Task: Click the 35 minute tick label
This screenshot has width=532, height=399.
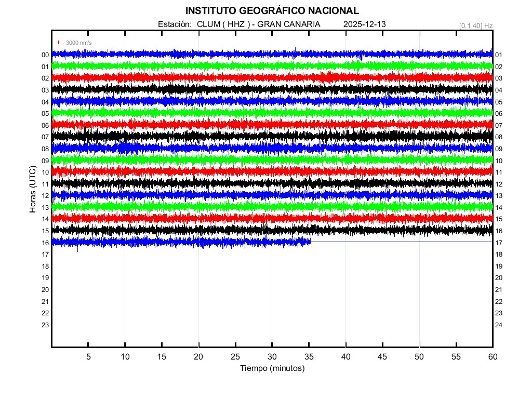Action: (x=309, y=356)
